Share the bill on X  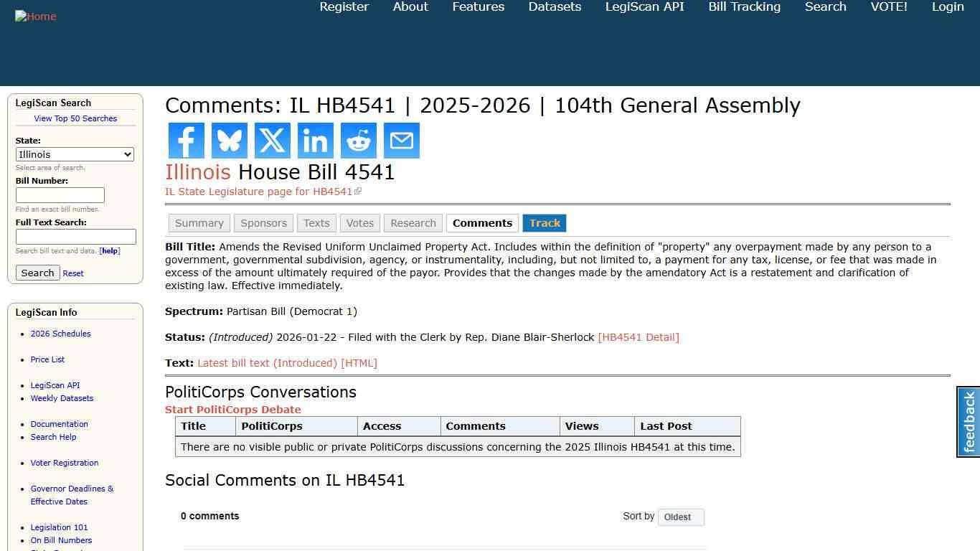[272, 141]
